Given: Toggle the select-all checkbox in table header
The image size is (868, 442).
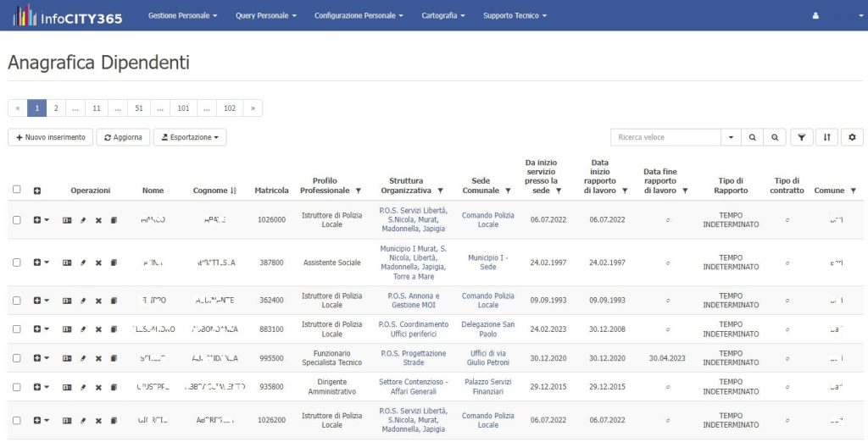Looking at the screenshot, I should coord(16,190).
